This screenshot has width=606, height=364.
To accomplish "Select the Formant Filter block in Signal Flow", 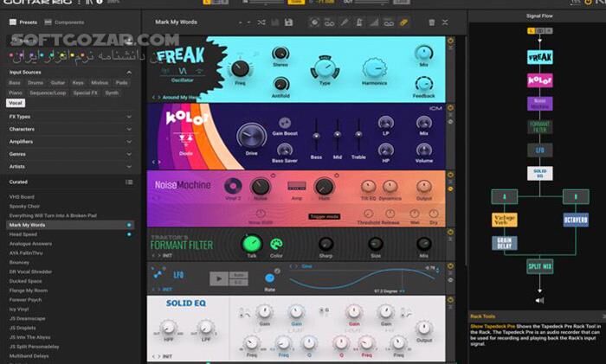I will click(540, 126).
